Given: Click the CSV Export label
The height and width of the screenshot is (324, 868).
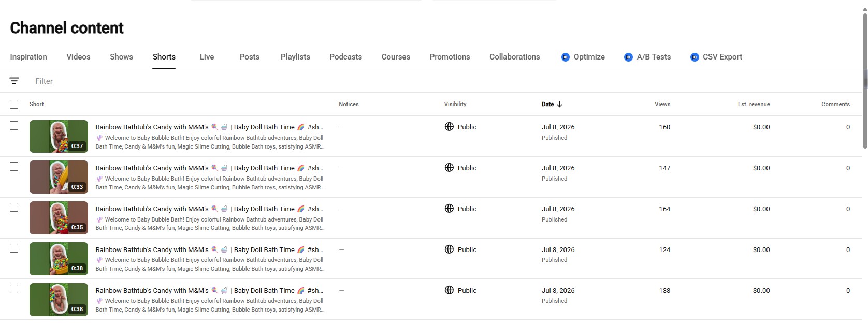Looking at the screenshot, I should pyautogui.click(x=722, y=57).
